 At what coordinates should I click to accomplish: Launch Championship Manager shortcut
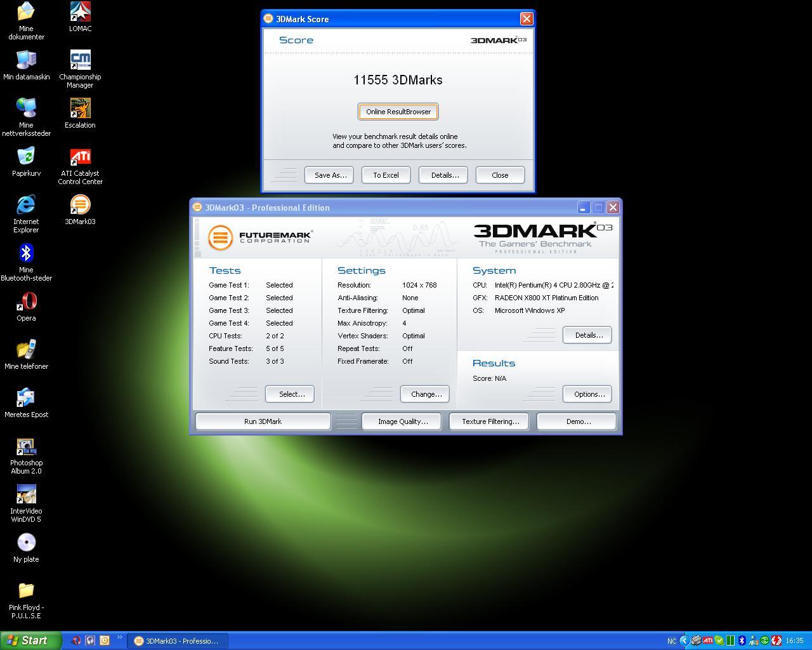click(80, 69)
